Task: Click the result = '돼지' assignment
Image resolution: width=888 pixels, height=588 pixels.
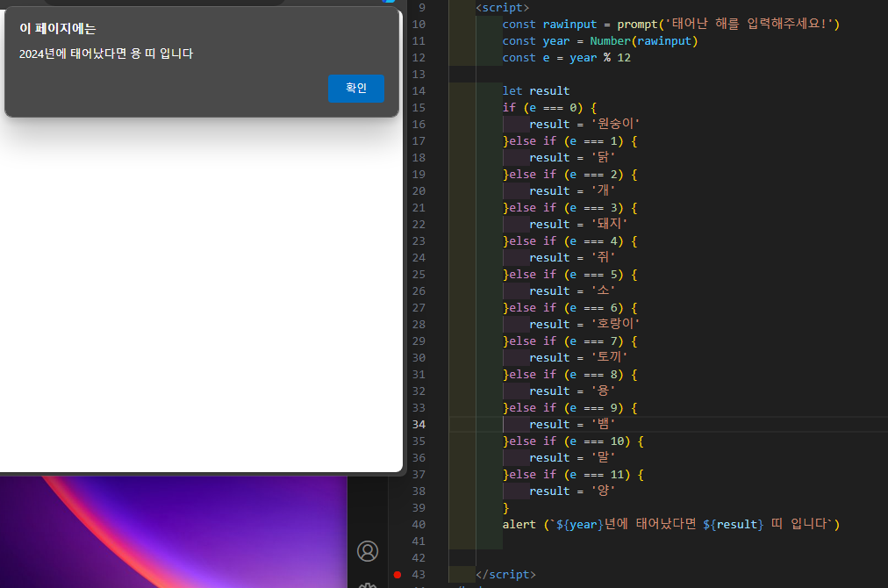Action: pos(578,225)
